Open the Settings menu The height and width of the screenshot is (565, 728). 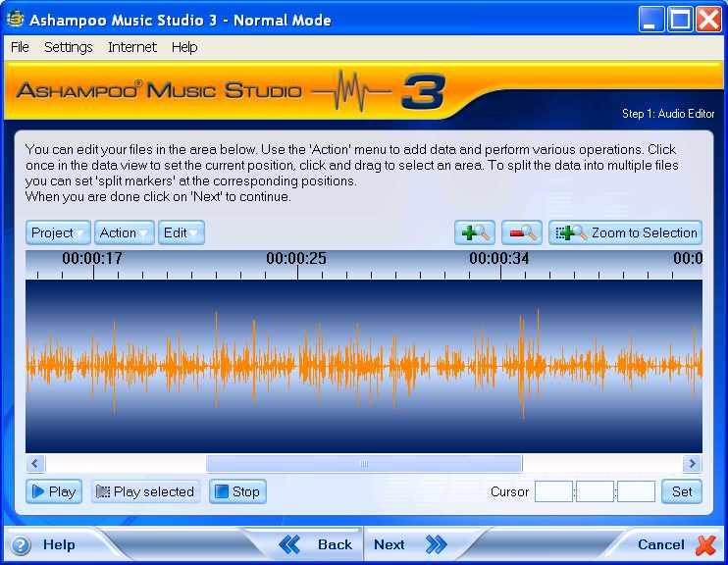68,47
